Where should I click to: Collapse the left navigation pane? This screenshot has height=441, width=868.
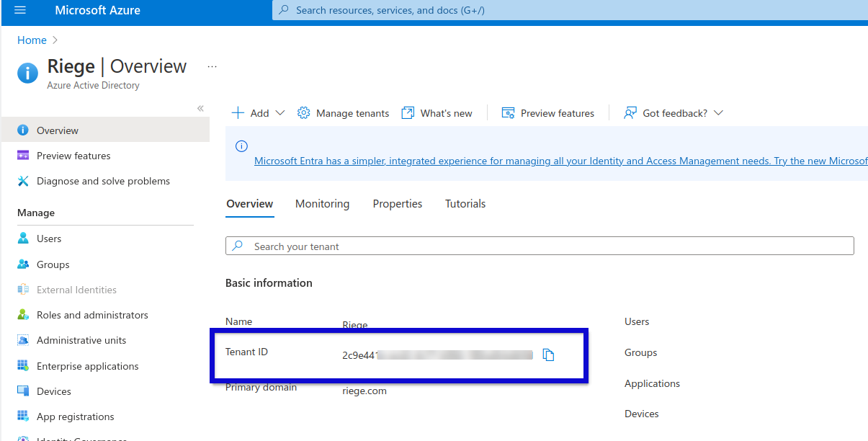[200, 108]
